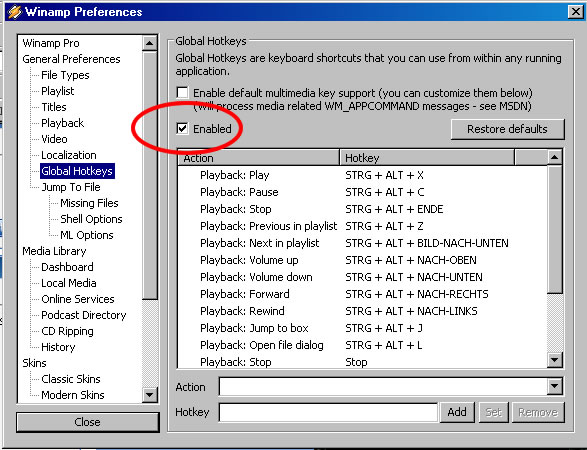The image size is (587, 450).
Task: Select General Preferences tree item
Action: tap(71, 59)
